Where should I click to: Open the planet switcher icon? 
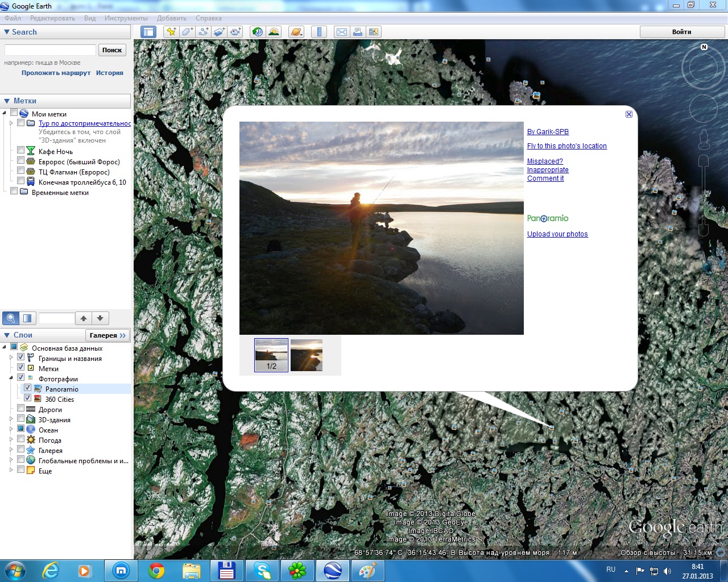[296, 32]
